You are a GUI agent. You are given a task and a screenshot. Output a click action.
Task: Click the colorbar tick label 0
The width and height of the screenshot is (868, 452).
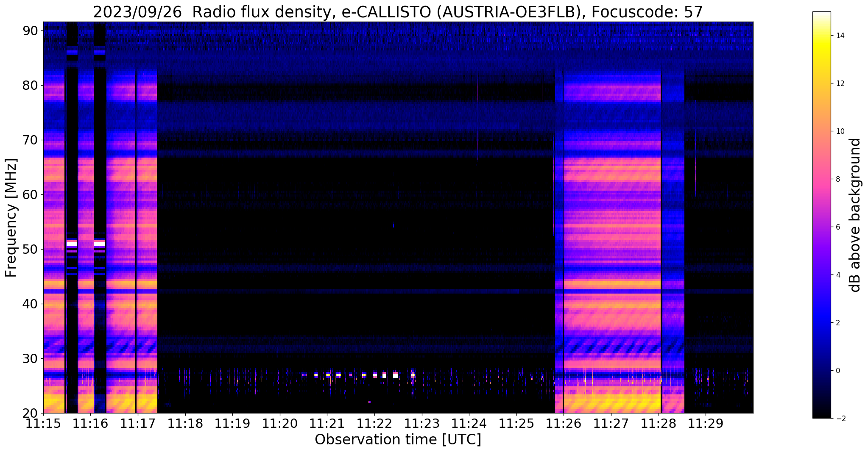[x=837, y=371]
